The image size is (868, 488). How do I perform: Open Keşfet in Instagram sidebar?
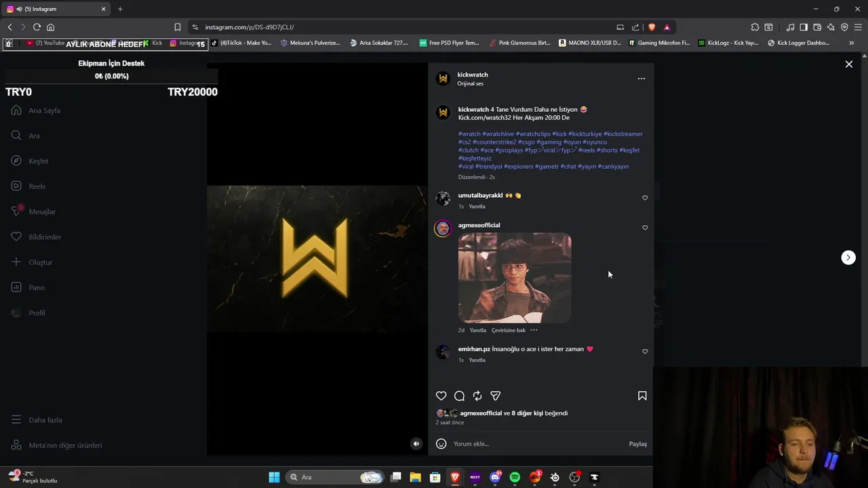[x=29, y=161]
